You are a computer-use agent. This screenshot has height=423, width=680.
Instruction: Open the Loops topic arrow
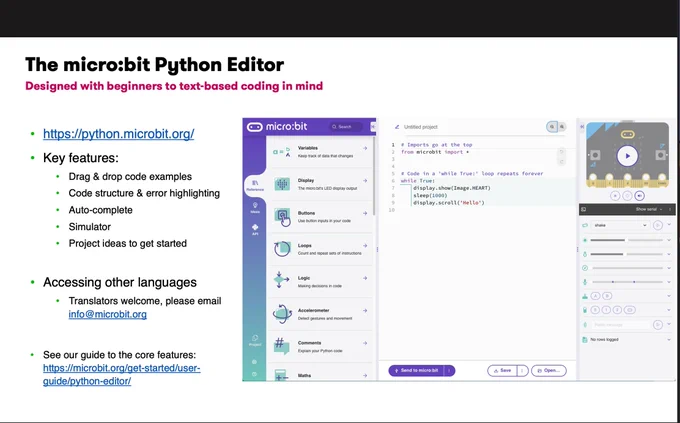click(x=365, y=246)
